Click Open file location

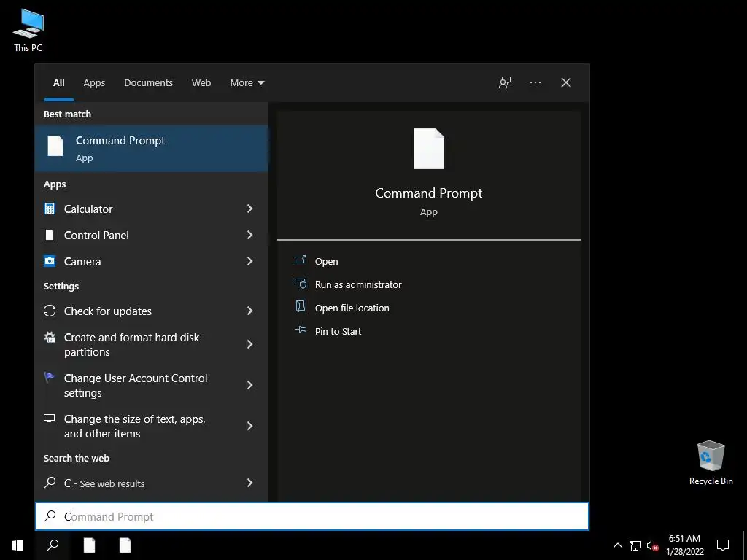pos(352,308)
